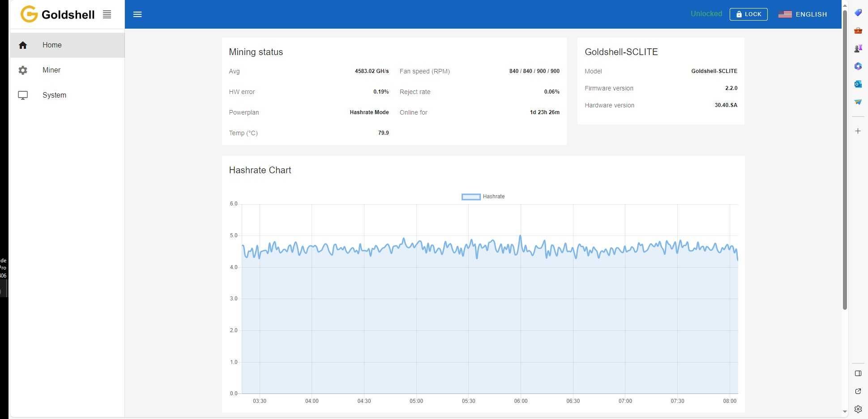This screenshot has height=419, width=868.
Task: Click the Mining status heading
Action: (256, 52)
